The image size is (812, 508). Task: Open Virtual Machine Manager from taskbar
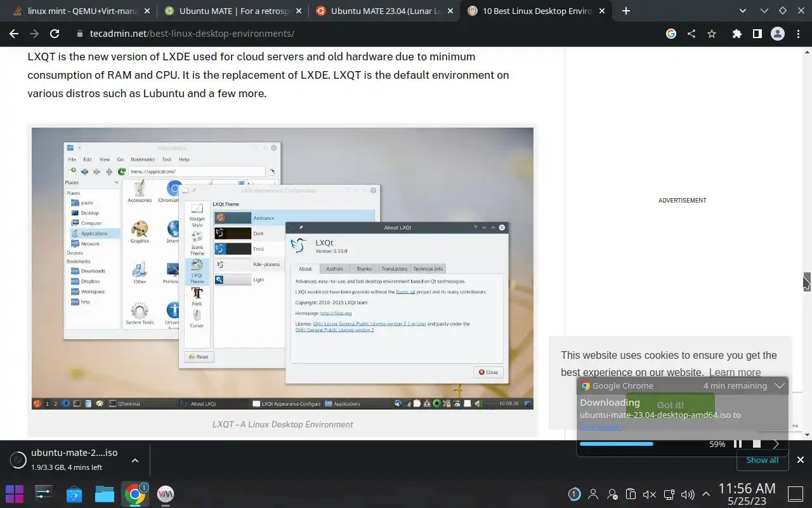coord(166,493)
